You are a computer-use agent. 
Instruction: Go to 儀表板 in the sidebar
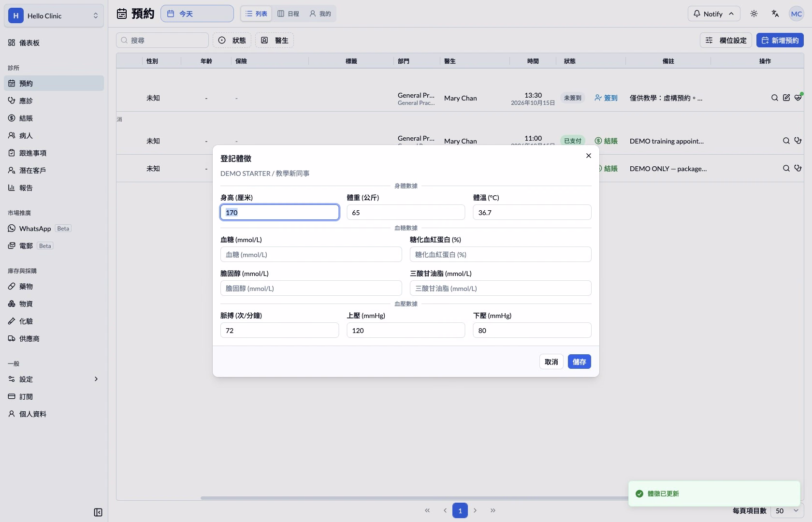click(x=54, y=43)
